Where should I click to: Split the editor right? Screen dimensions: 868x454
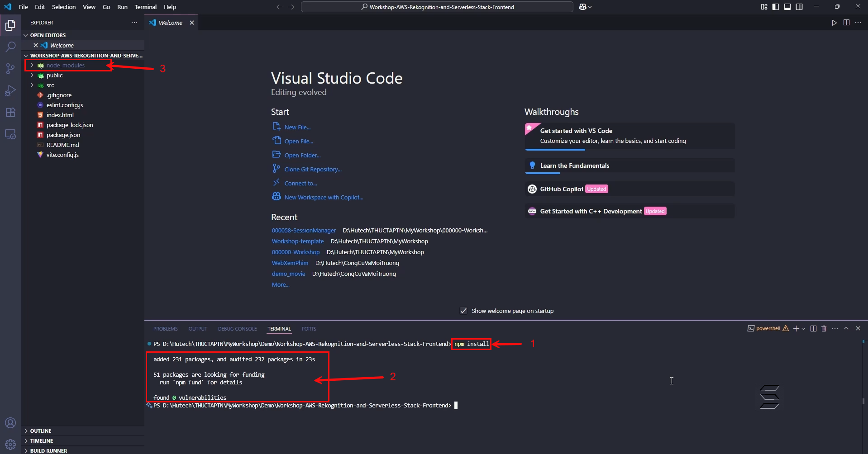[846, 23]
